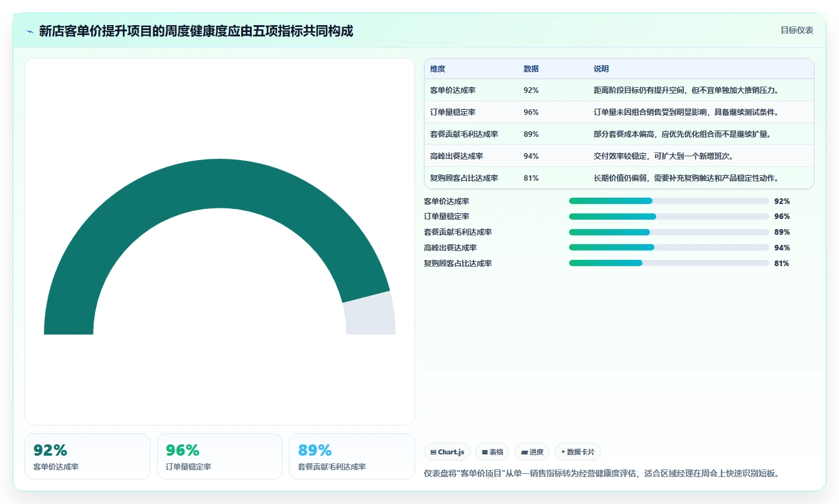
Task: Click the 96% value in the table
Action: [x=531, y=112]
